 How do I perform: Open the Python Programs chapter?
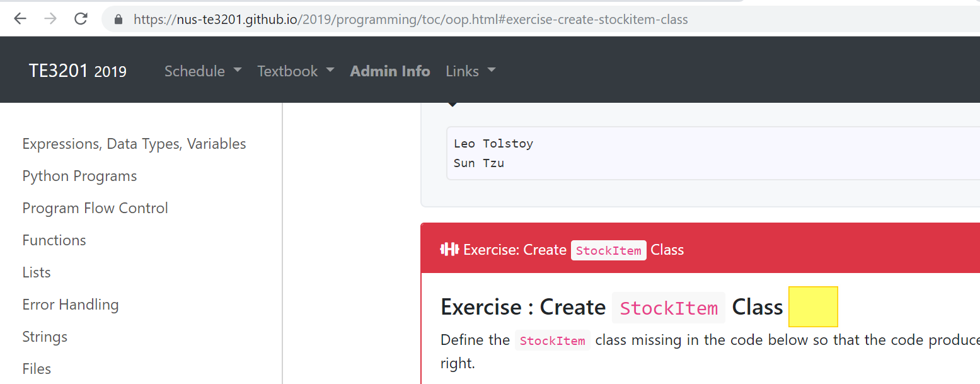pyautogui.click(x=79, y=176)
